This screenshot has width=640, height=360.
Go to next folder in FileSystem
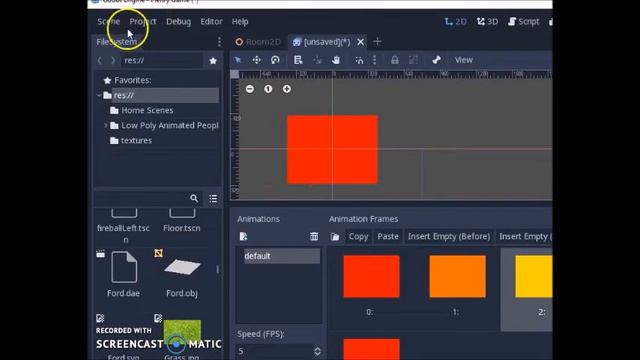(113, 60)
